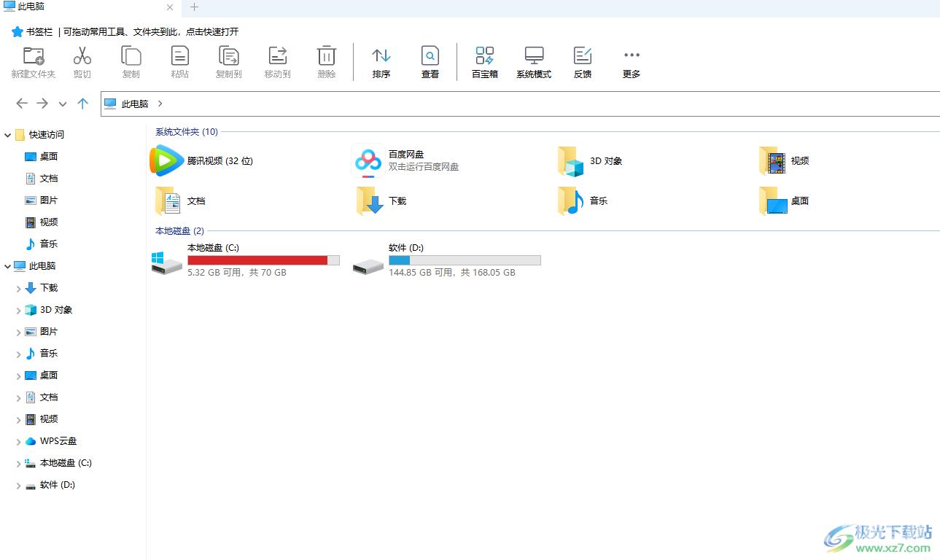Click the Paste (粘贴) toolbar icon
This screenshot has height=560, width=940.
[180, 56]
